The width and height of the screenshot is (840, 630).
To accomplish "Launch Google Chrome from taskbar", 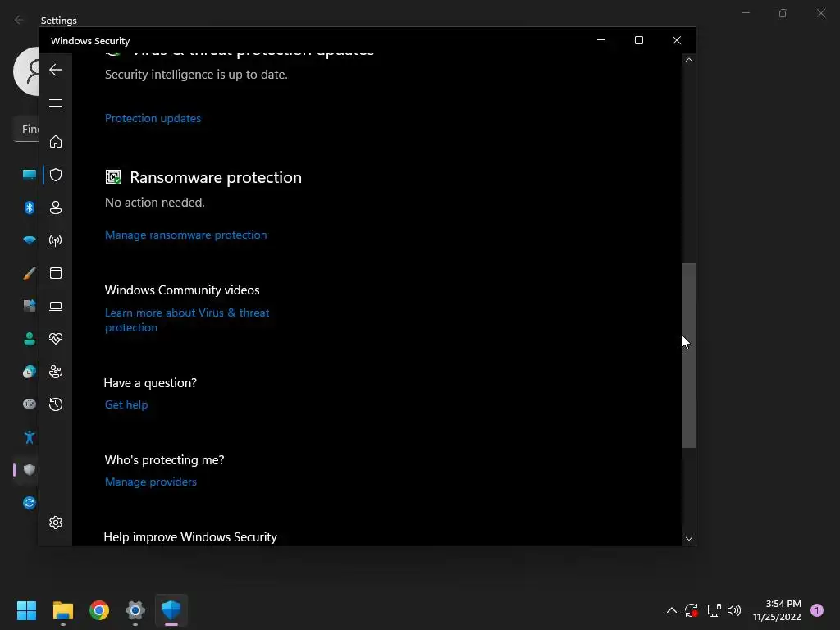I will 99,610.
